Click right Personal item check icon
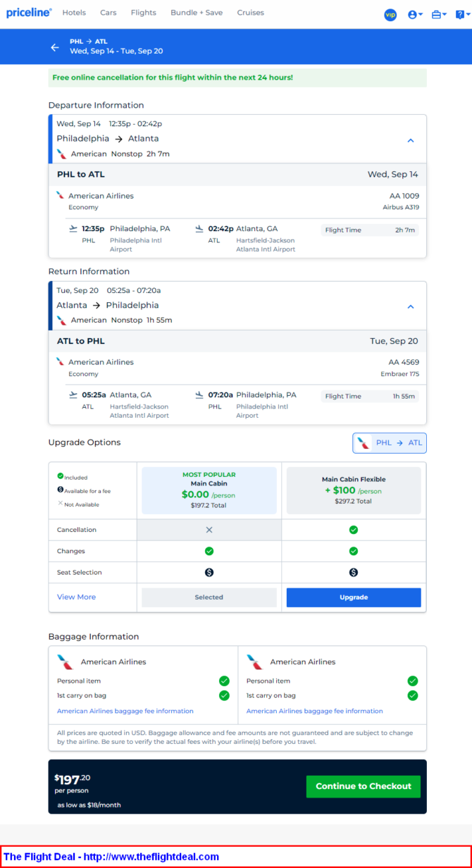Image resolution: width=472 pixels, height=868 pixels. (413, 681)
